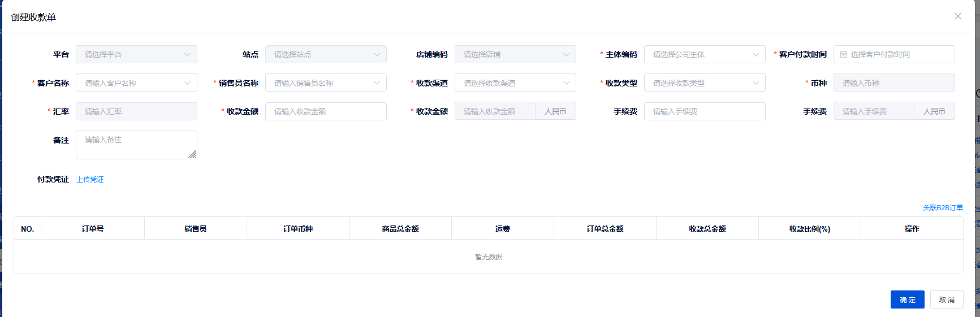Click the 备注 textarea
980x317 pixels.
136,145
